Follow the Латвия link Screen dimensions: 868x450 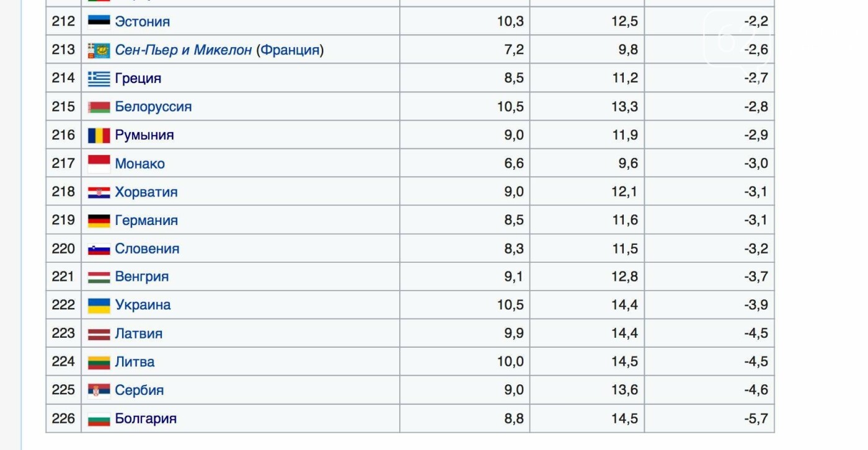pyautogui.click(x=138, y=333)
